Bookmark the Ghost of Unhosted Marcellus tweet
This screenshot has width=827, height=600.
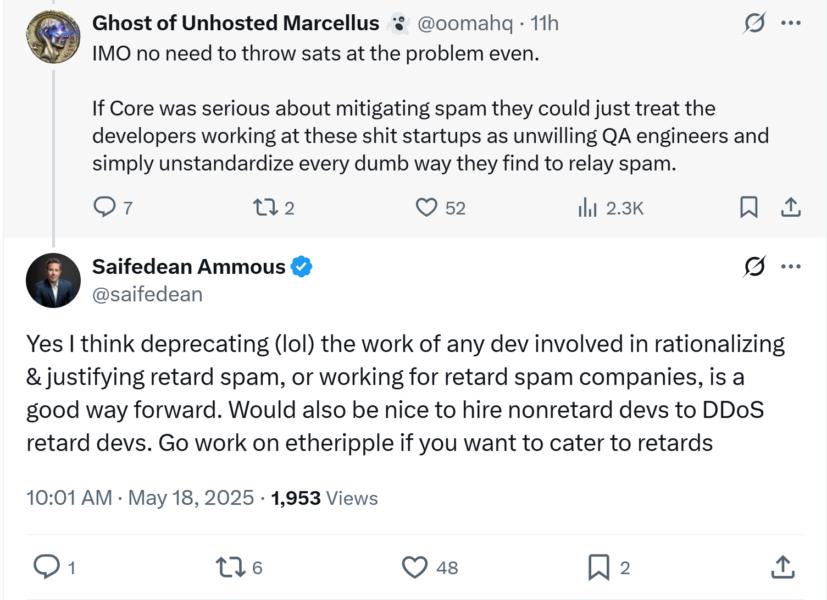(x=747, y=207)
